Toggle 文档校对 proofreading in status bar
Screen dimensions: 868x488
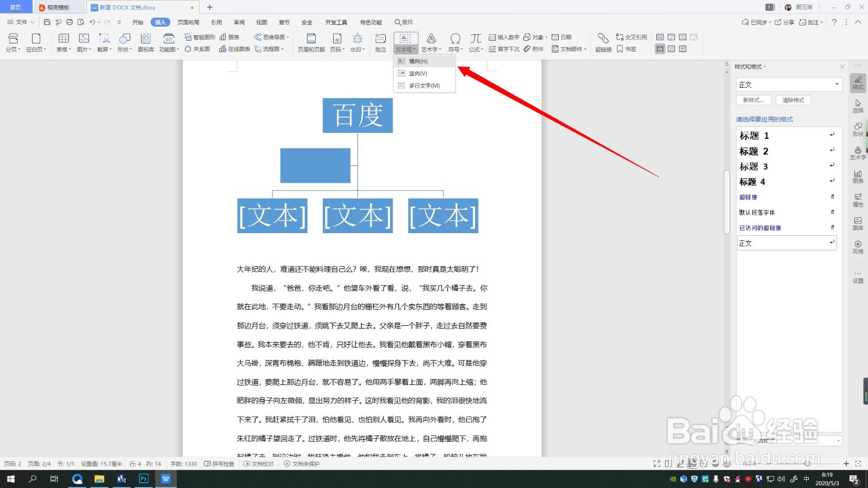(259, 464)
